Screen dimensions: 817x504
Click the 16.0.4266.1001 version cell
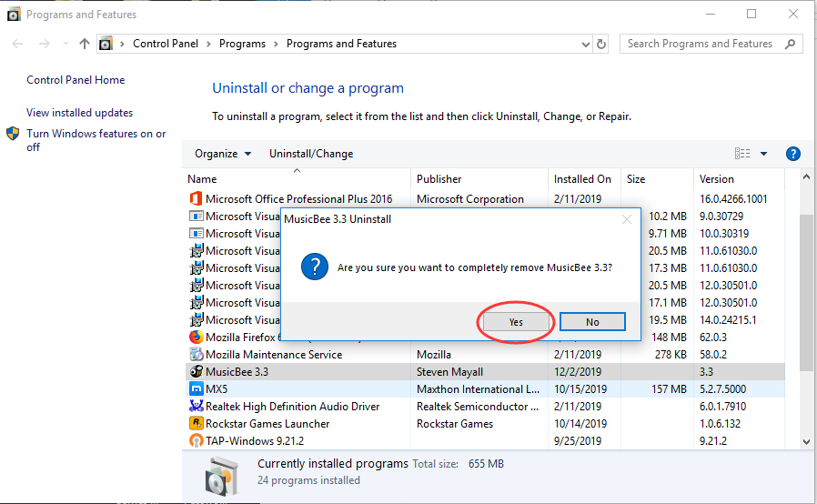click(x=733, y=198)
